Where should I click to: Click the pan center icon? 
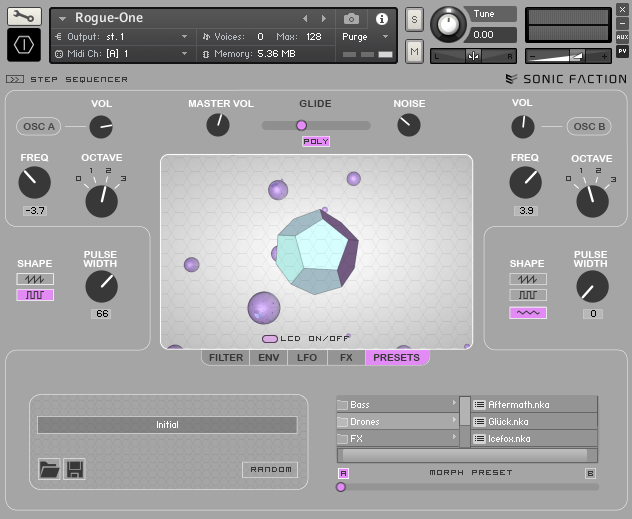click(473, 56)
